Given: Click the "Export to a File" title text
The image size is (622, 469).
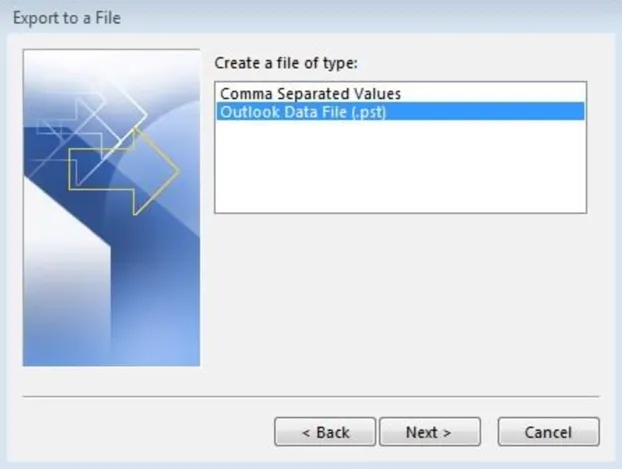Looking at the screenshot, I should [67, 18].
